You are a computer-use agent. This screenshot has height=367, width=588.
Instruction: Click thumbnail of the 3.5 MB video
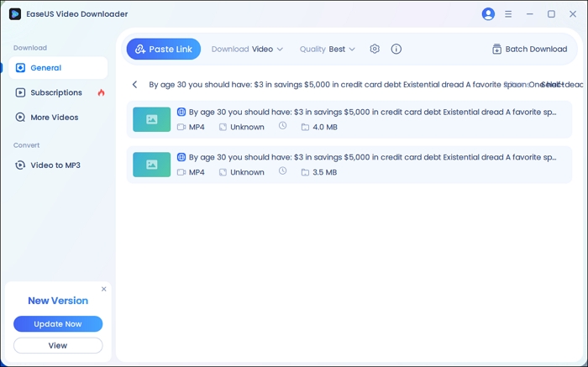coord(152,165)
